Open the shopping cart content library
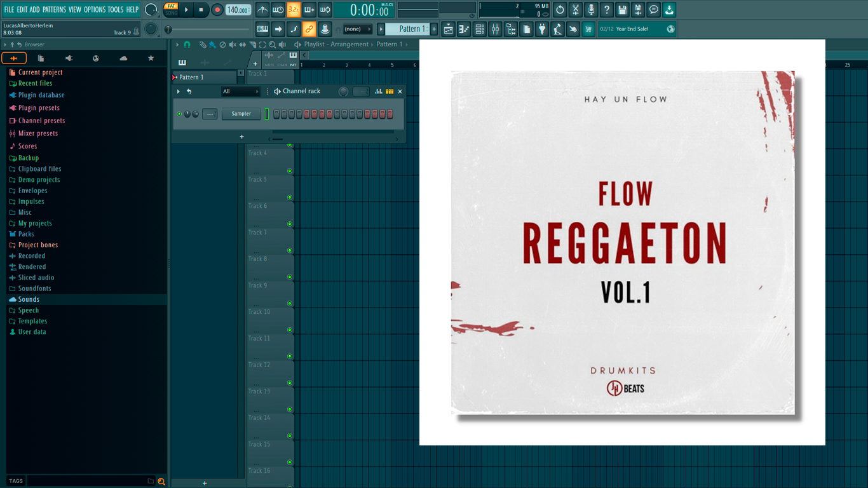 point(588,29)
